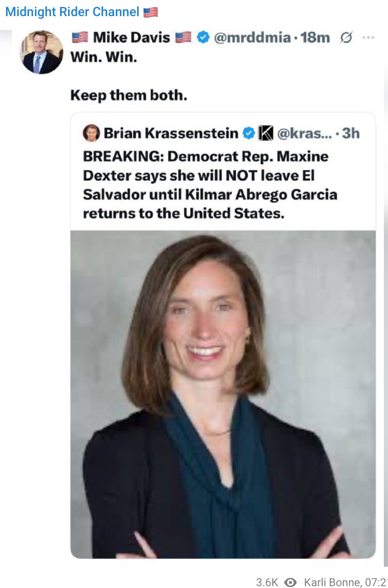Open the Midnight Rider Channel link
The image size is (388, 588).
tap(72, 12)
